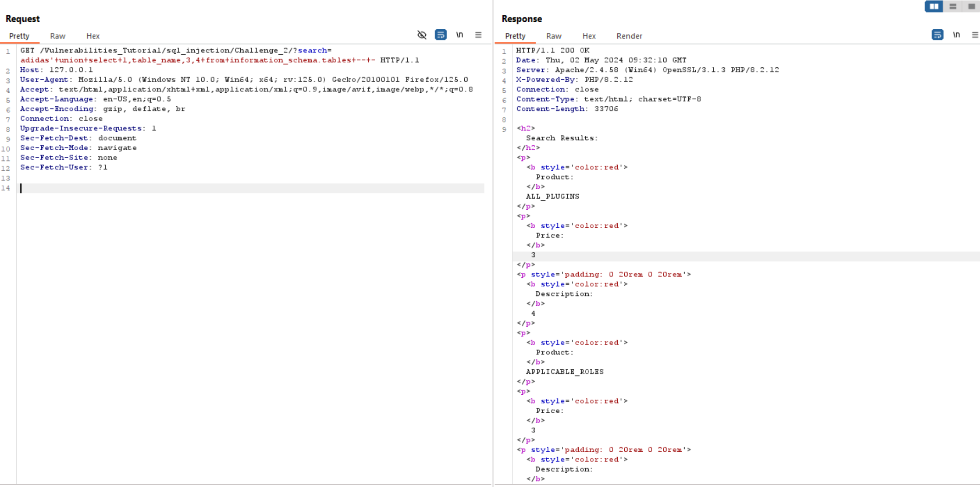980x487 pixels.
Task: Click the User-Agent header line
Action: (244, 80)
